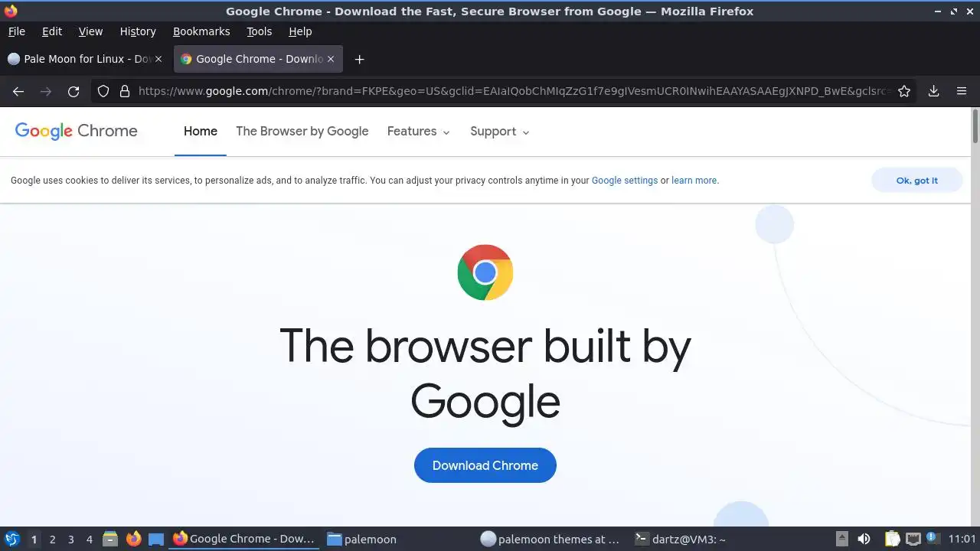Click the Google Chrome taskbar window entry
This screenshot has height=551, width=980.
tap(244, 539)
